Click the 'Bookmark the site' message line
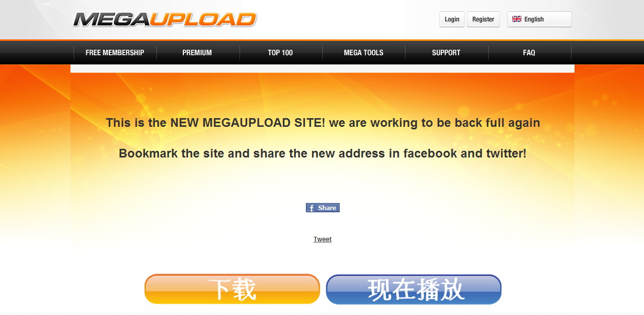The image size is (644, 315). coord(322,153)
